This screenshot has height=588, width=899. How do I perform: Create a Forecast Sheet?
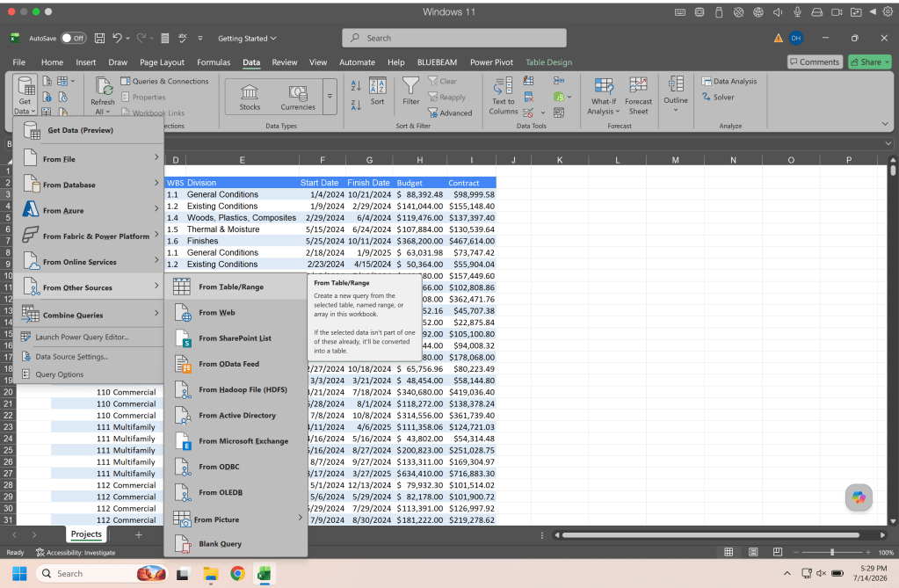coord(638,96)
